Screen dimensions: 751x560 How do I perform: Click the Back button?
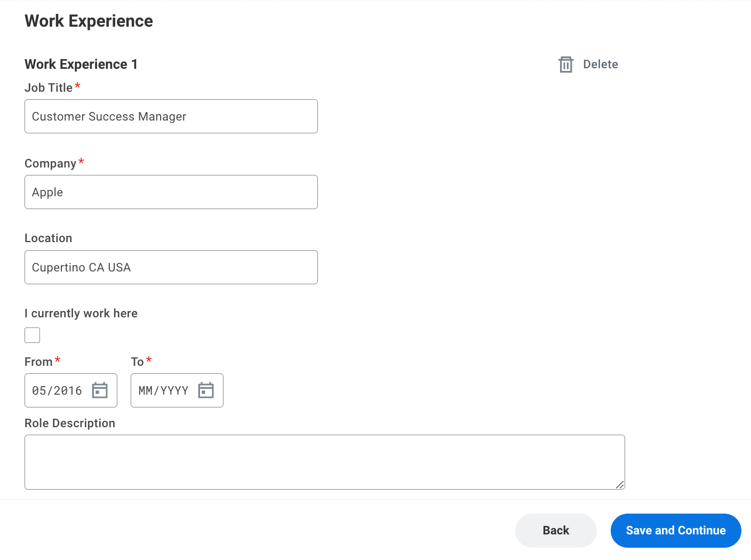[556, 531]
